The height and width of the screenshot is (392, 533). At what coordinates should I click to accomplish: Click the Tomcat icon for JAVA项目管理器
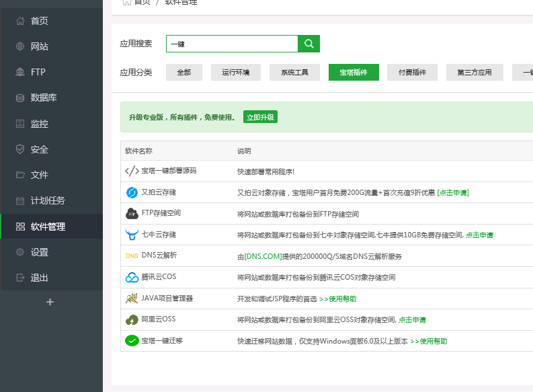132,298
